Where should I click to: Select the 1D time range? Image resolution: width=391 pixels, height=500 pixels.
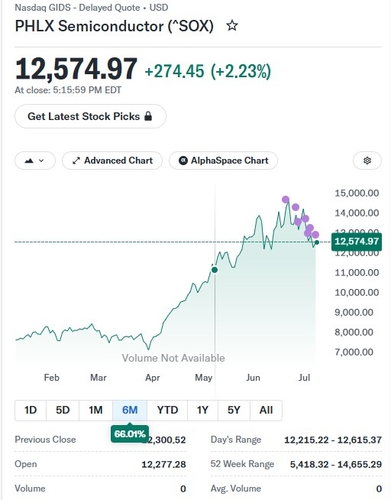point(30,410)
